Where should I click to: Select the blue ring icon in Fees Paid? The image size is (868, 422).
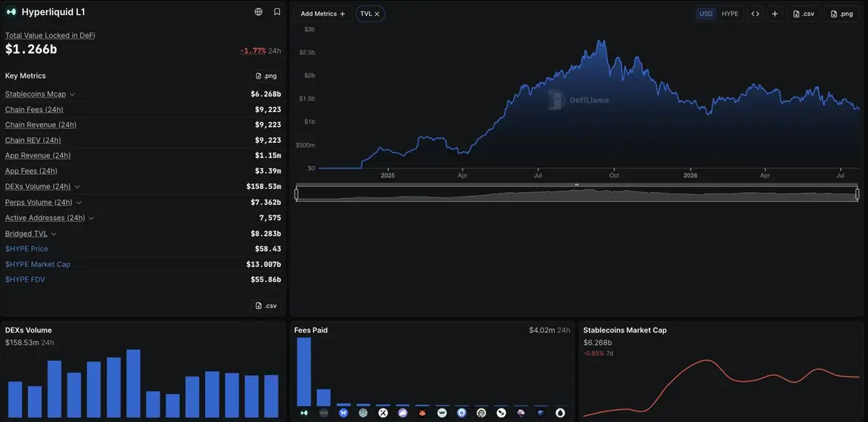click(462, 413)
